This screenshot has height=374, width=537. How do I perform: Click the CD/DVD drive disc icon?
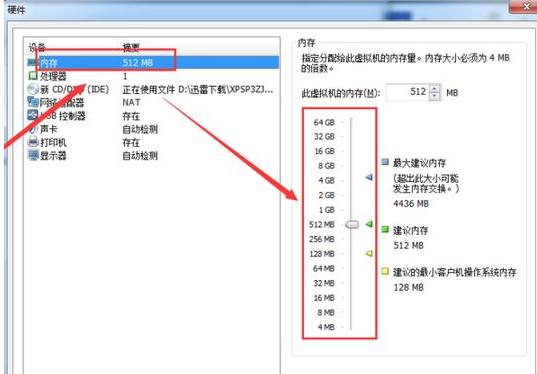coord(33,89)
